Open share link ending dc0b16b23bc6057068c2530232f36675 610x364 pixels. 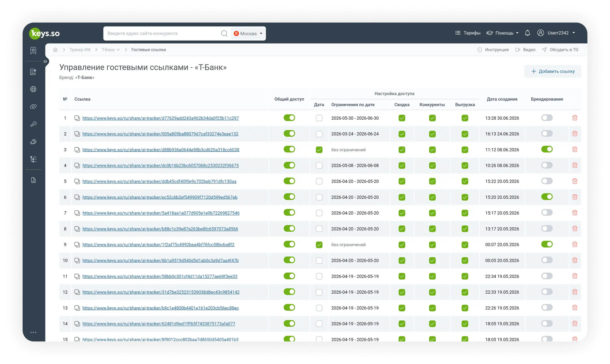click(161, 165)
